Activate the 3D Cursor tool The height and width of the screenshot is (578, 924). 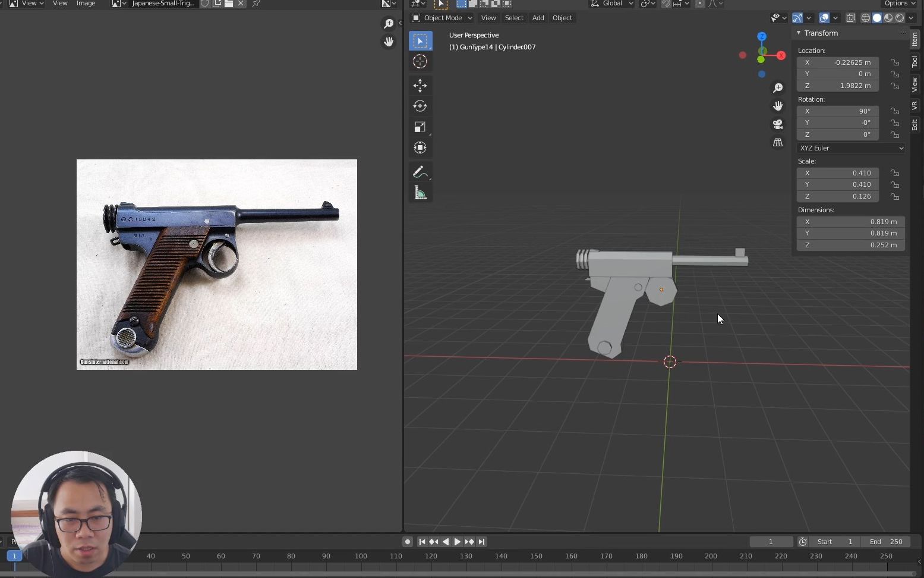pyautogui.click(x=420, y=61)
